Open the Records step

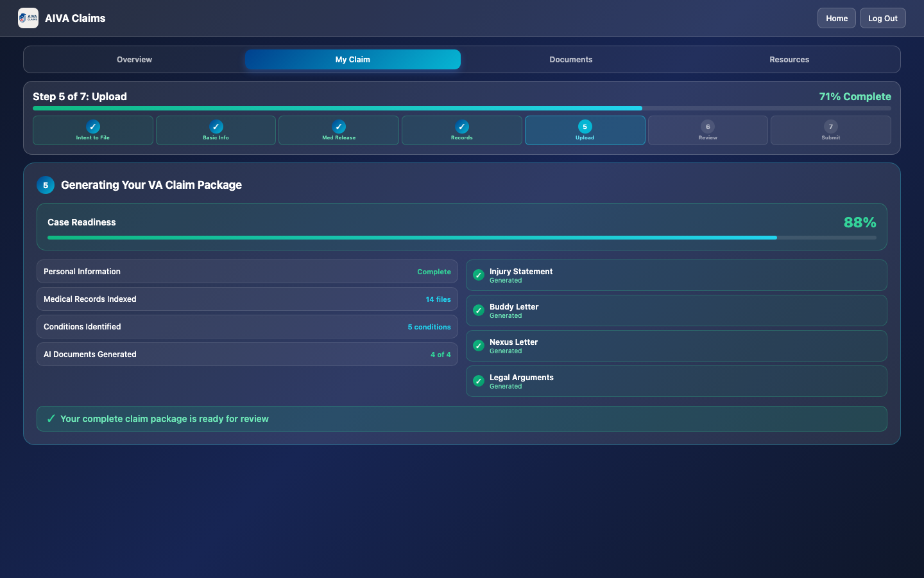[462, 130]
